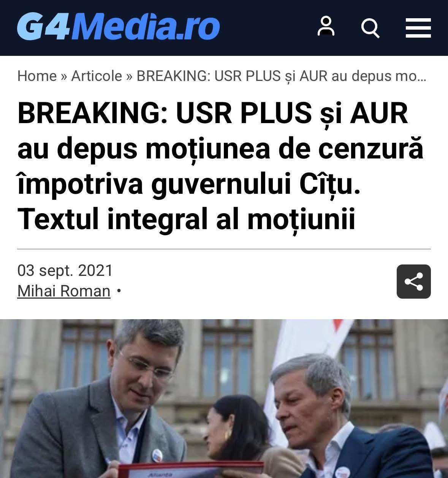Tap the dark share icon button
Viewport: 448px width, 478px height.
pyautogui.click(x=414, y=282)
